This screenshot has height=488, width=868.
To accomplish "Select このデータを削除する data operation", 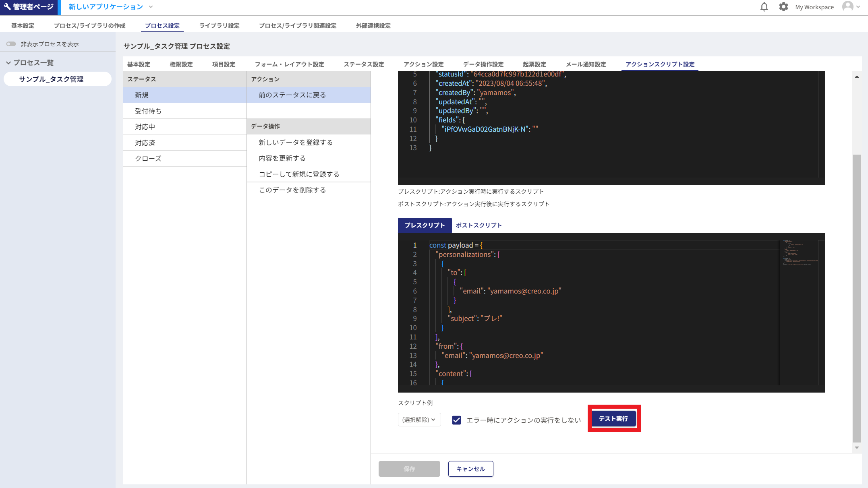I will pyautogui.click(x=309, y=190).
